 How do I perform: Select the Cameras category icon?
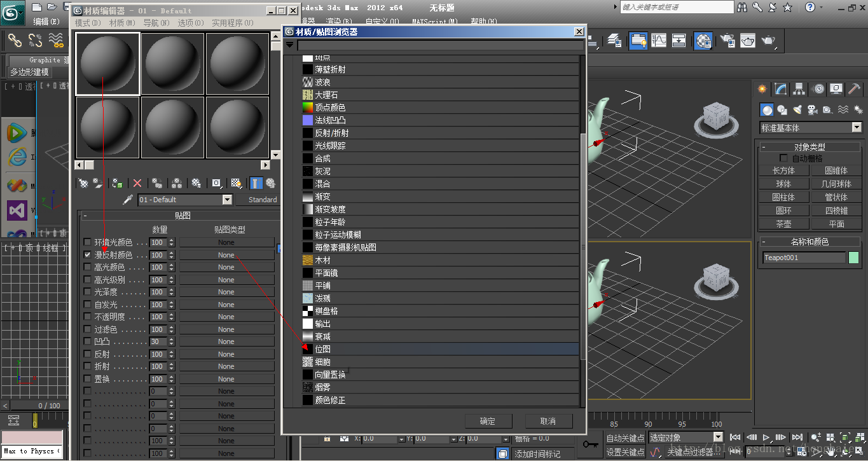click(x=812, y=110)
